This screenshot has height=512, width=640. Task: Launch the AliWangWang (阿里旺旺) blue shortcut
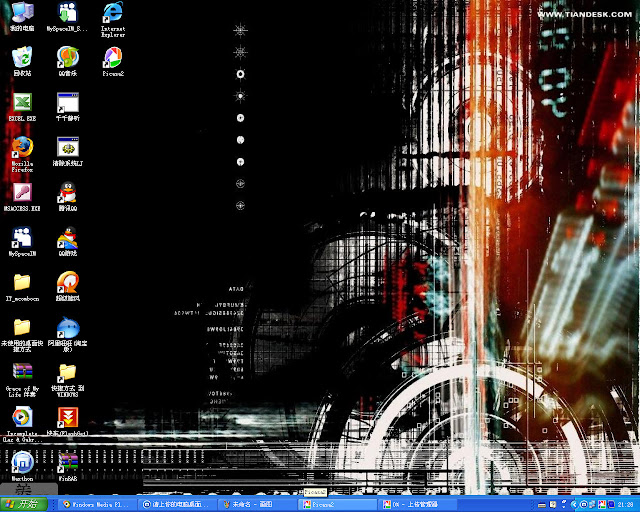[x=68, y=335]
